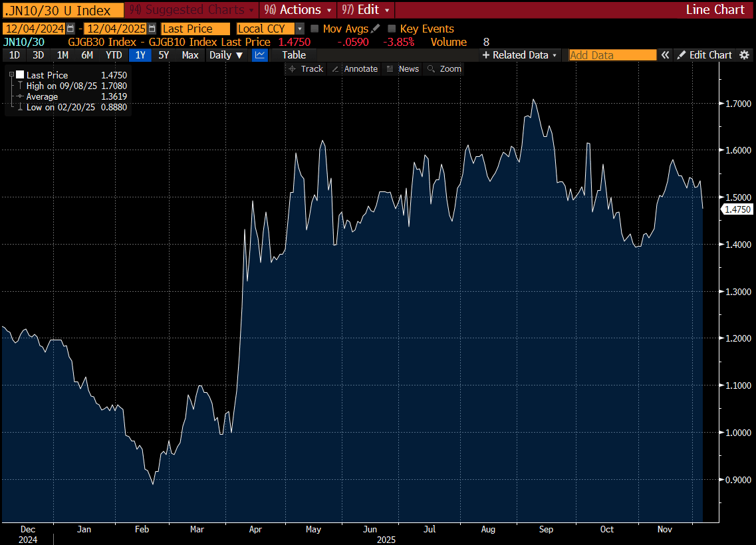Select the Annotate tool
Image resolution: width=756 pixels, height=545 pixels.
pyautogui.click(x=354, y=69)
